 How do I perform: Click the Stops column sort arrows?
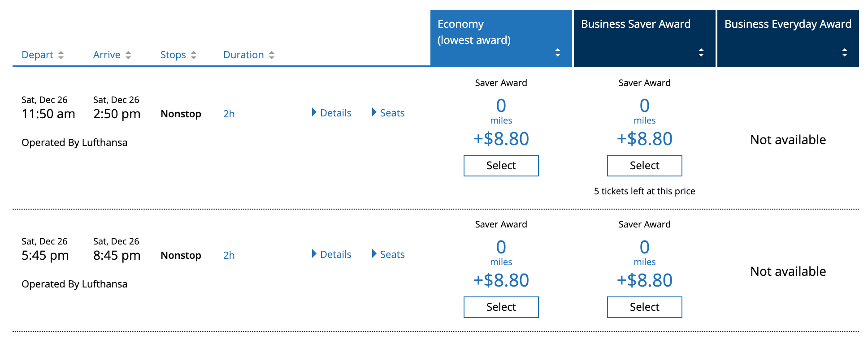(x=194, y=55)
